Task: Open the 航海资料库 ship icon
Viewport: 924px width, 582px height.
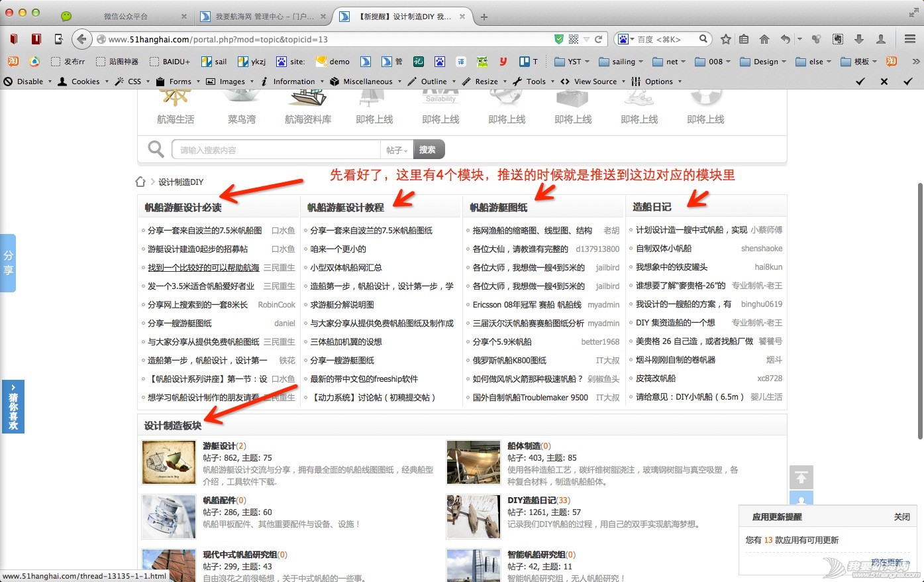Action: [308, 97]
